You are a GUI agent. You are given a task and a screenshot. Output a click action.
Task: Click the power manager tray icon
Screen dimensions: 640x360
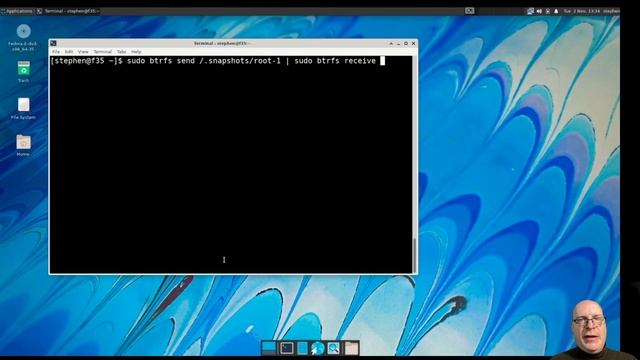click(548, 11)
